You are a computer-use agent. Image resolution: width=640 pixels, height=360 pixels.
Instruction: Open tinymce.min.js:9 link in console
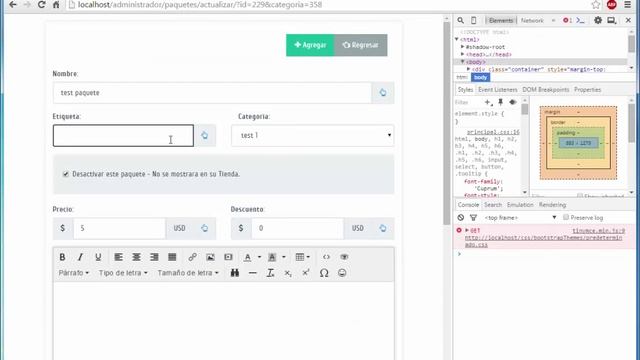click(598, 231)
